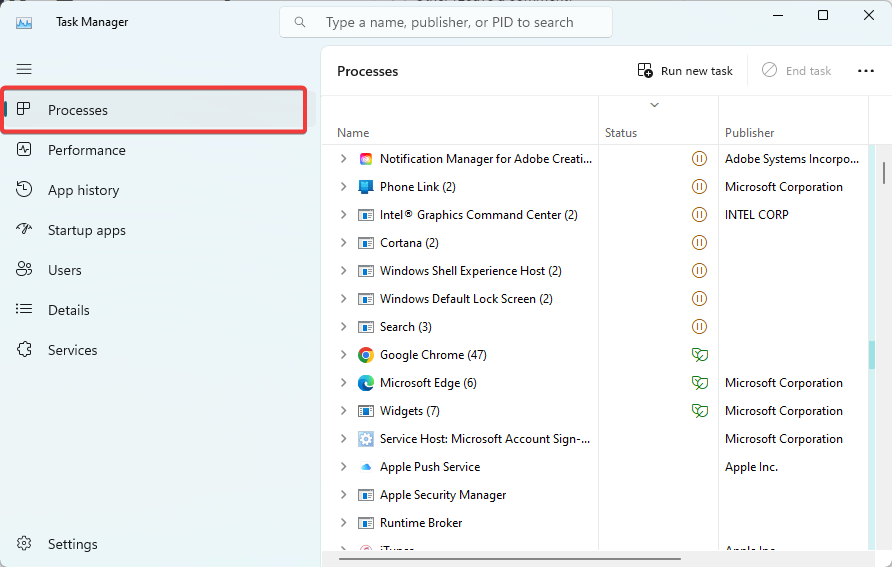Open the Processes tab in the sidebar
Screen dimensions: 892x567
(x=154, y=110)
